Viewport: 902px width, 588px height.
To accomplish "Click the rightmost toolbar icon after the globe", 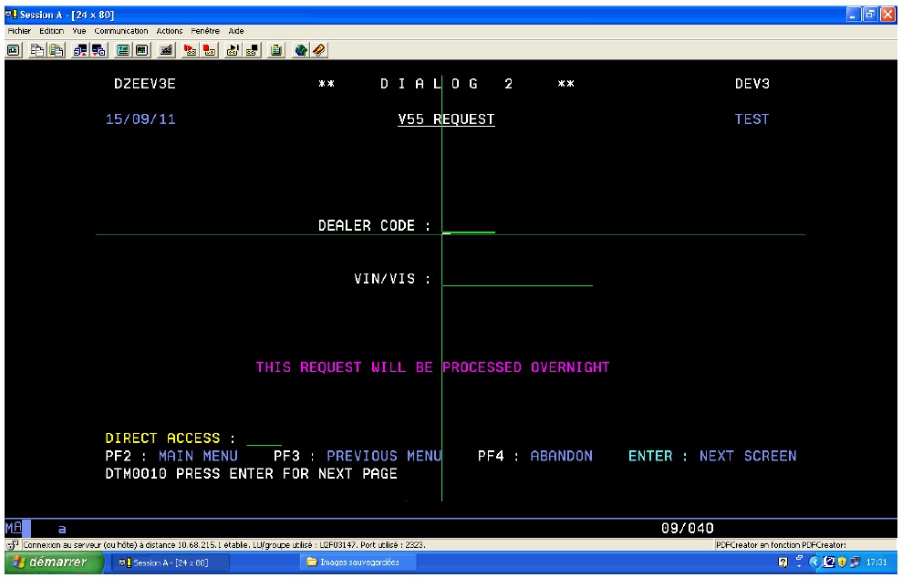I will click(319, 49).
